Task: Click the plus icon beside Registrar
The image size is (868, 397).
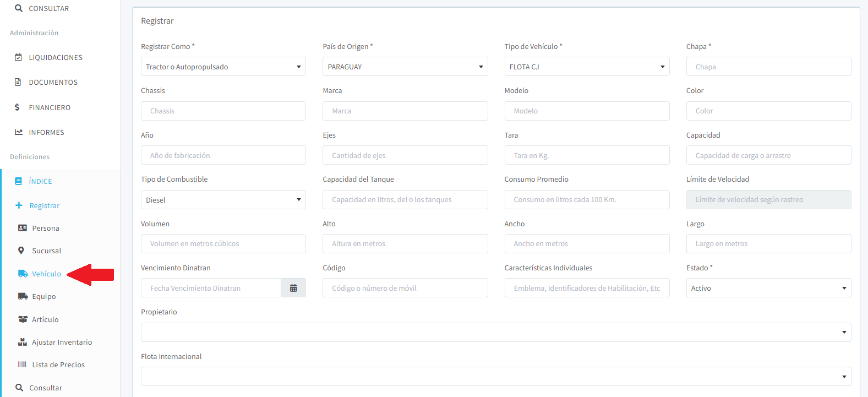Action: point(19,205)
